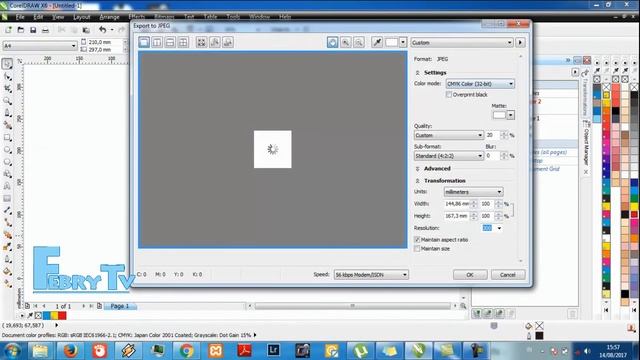The image size is (640, 360).
Task: Click the Windows Start button
Action: (x=11, y=351)
